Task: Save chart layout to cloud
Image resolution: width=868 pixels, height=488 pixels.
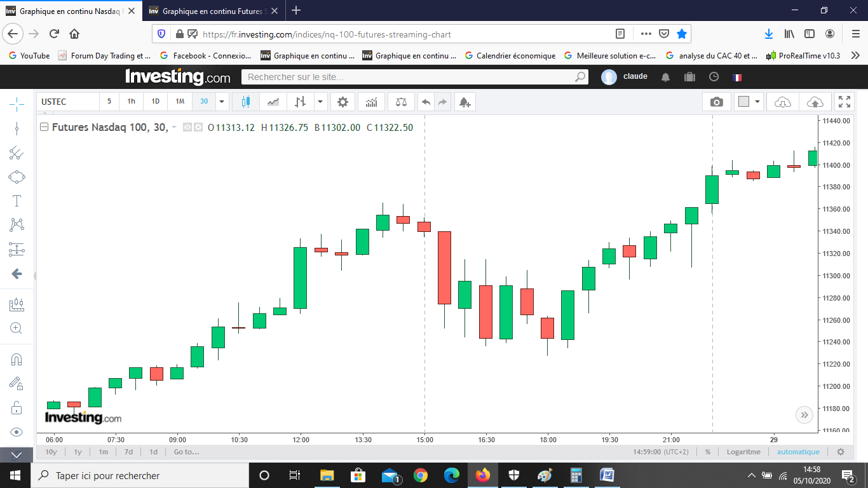Action: tap(815, 102)
